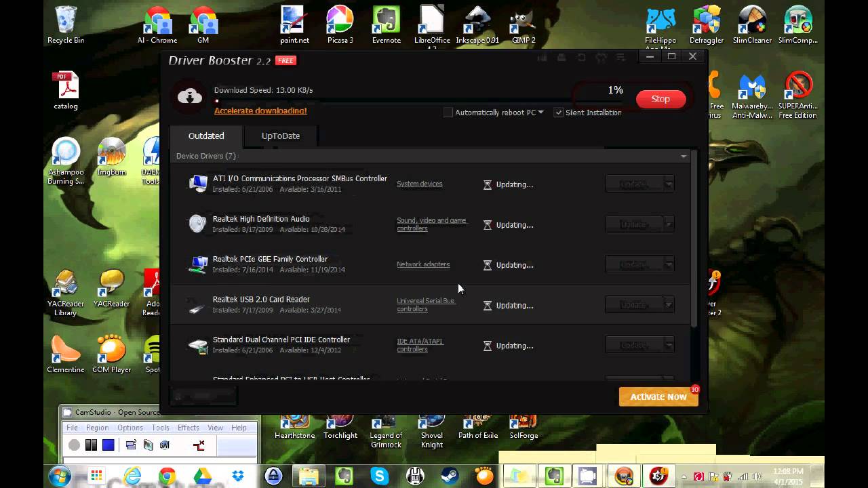Viewport: 868px width, 488px height.
Task: Click CamStudio Pause button
Action: tap(91, 445)
